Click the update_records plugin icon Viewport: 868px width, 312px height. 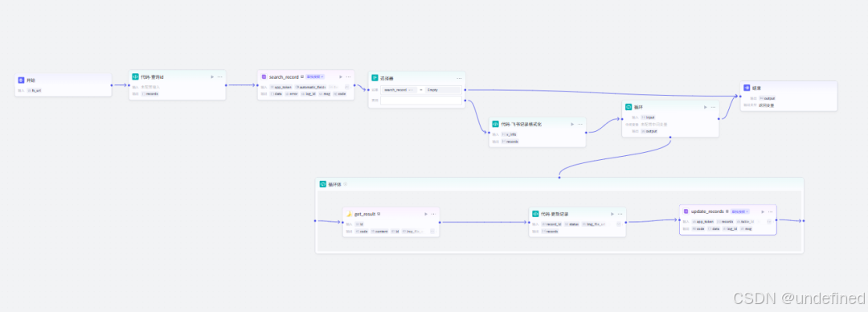pos(686,211)
